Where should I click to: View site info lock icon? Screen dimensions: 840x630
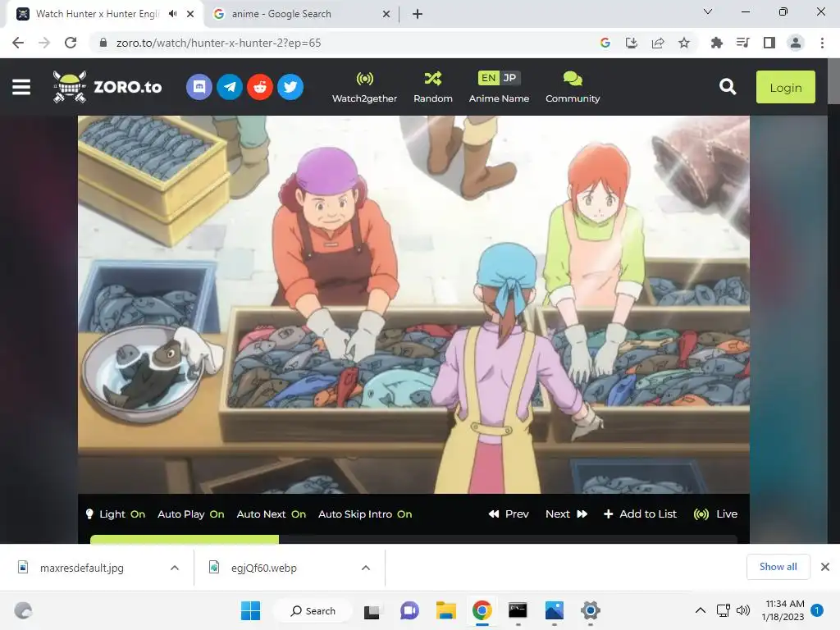103,43
